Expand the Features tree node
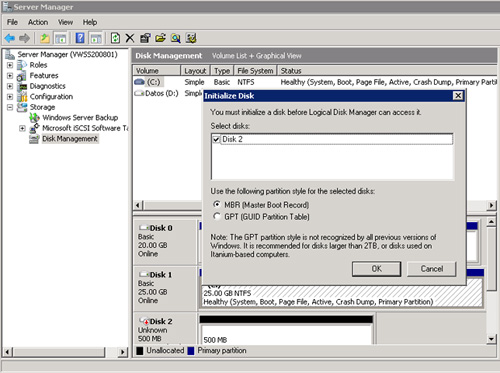 (x=10, y=76)
